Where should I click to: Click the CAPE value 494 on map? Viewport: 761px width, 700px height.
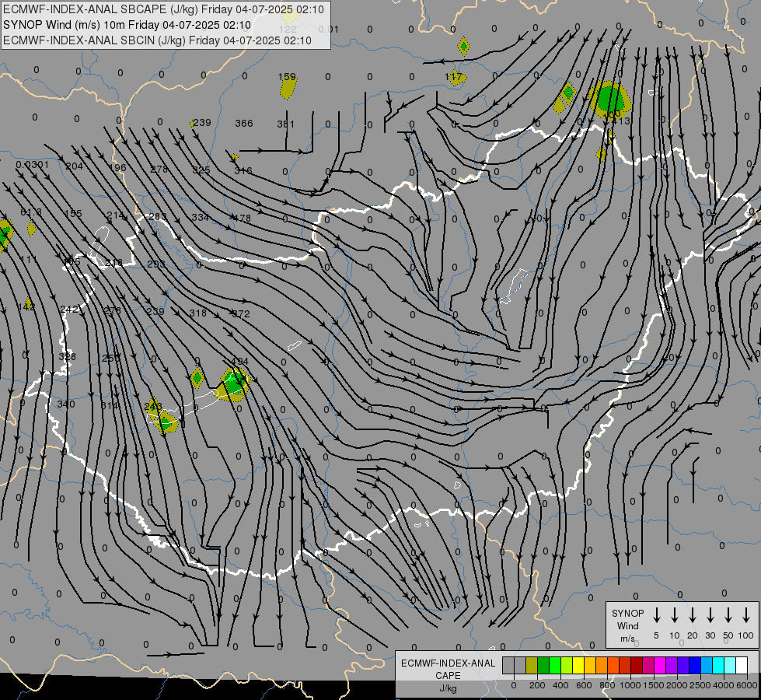pos(240,362)
